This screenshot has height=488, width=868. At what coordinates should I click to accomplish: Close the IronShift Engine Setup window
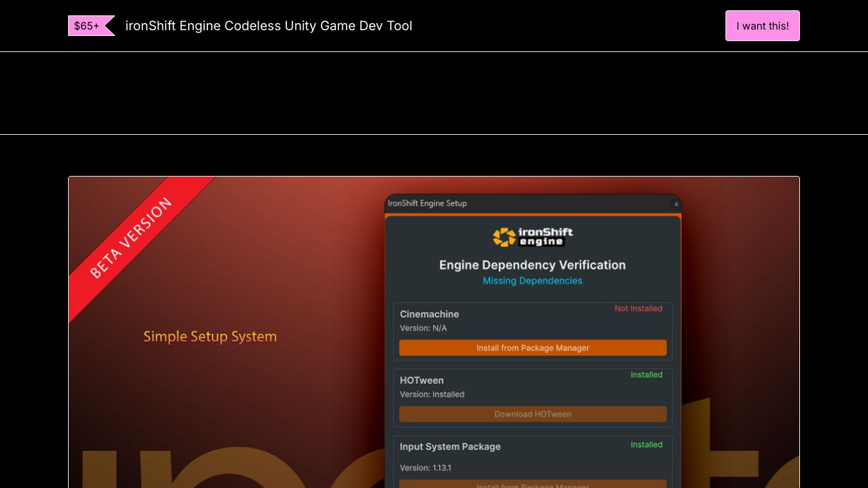tap(676, 204)
